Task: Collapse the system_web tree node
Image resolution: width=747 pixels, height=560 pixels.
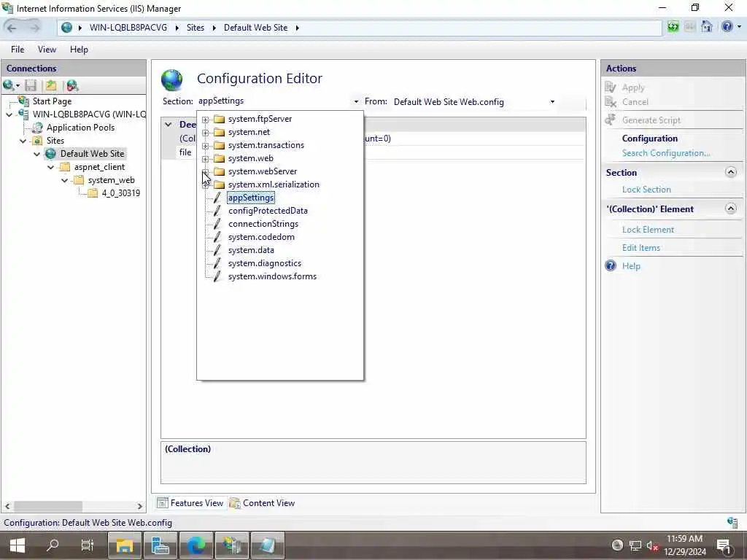Action: [64, 181]
